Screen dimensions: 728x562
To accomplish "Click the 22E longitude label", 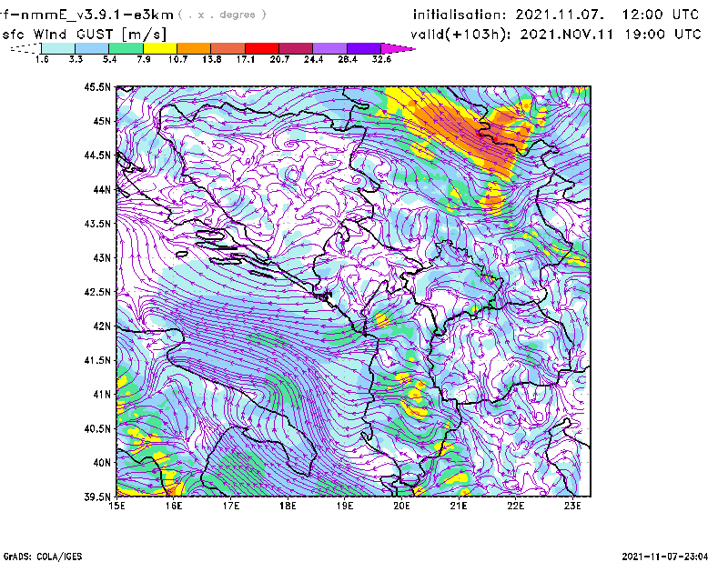I will tap(515, 506).
